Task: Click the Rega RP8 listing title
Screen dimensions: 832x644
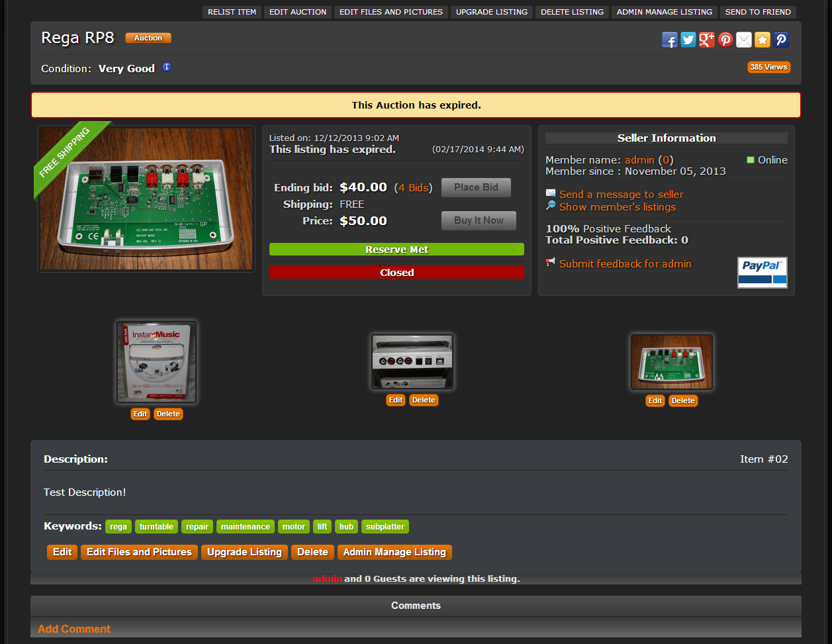Action: coord(77,38)
